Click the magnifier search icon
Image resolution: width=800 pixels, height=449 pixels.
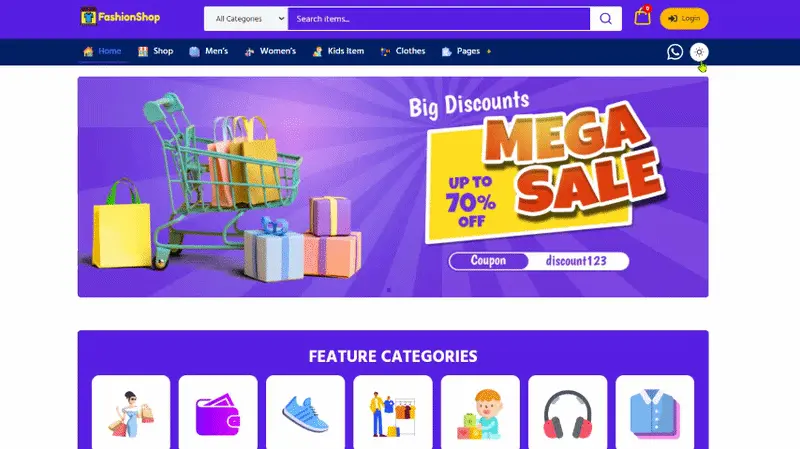point(606,19)
